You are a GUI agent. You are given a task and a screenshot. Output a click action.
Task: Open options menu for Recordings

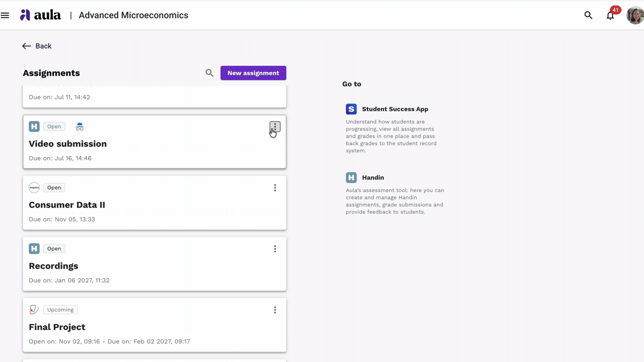(x=275, y=249)
